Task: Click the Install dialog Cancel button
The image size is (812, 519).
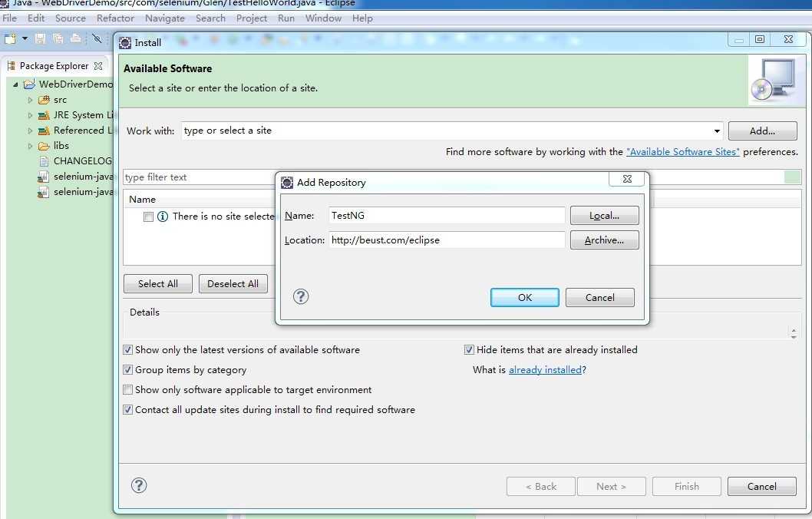Action: (x=762, y=486)
